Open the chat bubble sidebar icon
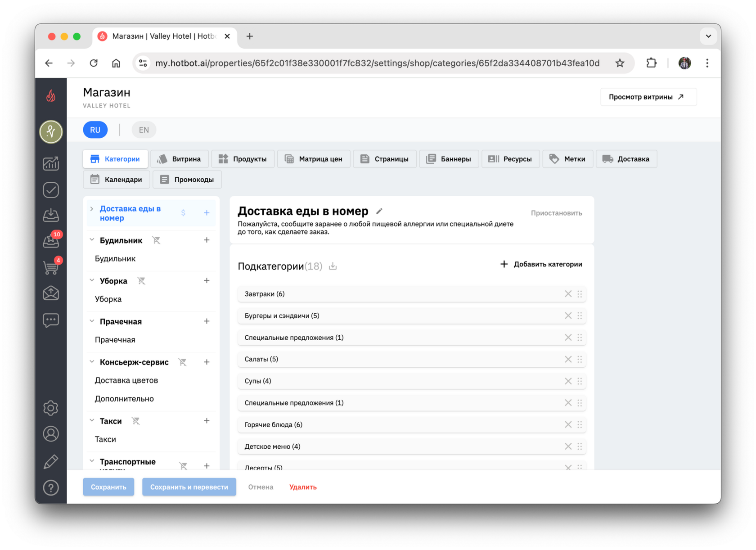The height and width of the screenshot is (550, 756). (51, 320)
